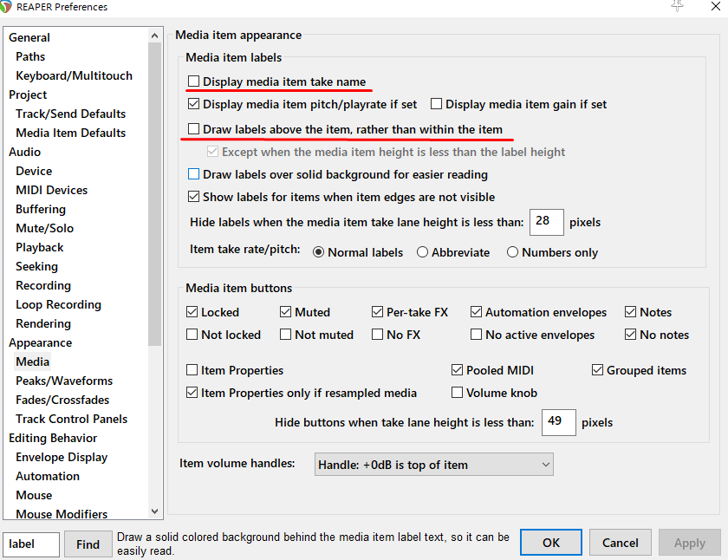
Task: Open the Buffering preferences page
Action: point(41,209)
